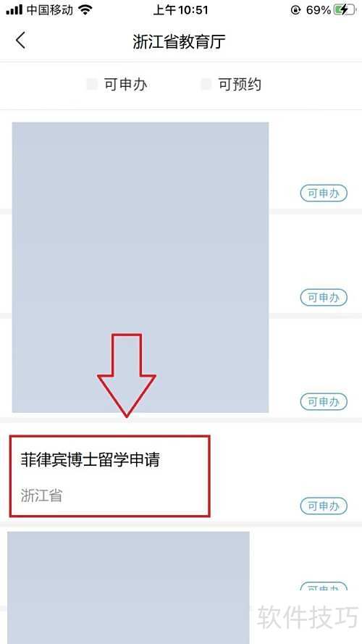Tap the 69% battery percentage text

(319, 10)
